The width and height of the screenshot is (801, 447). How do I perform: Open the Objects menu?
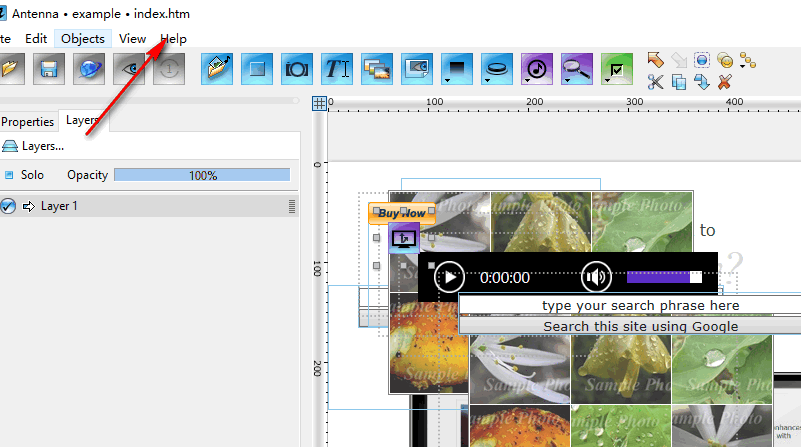tap(83, 39)
